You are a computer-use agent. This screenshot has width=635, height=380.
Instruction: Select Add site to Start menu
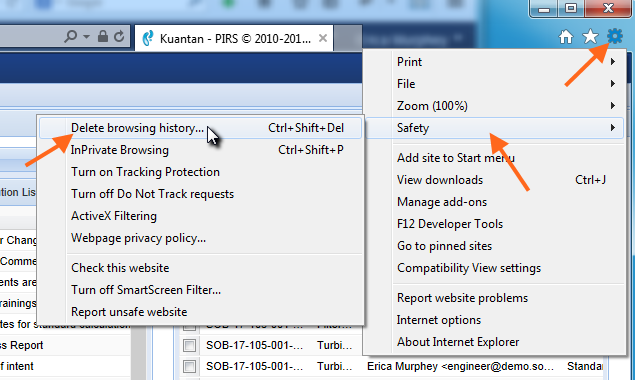[x=494, y=158]
